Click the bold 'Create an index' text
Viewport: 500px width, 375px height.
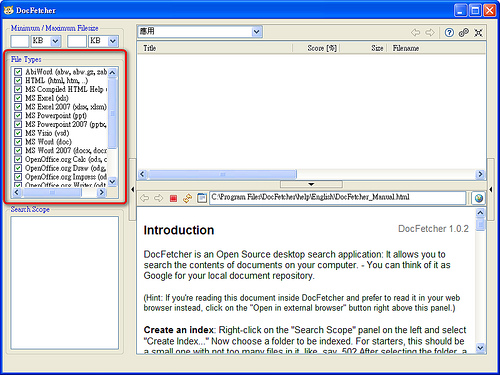tap(178, 330)
